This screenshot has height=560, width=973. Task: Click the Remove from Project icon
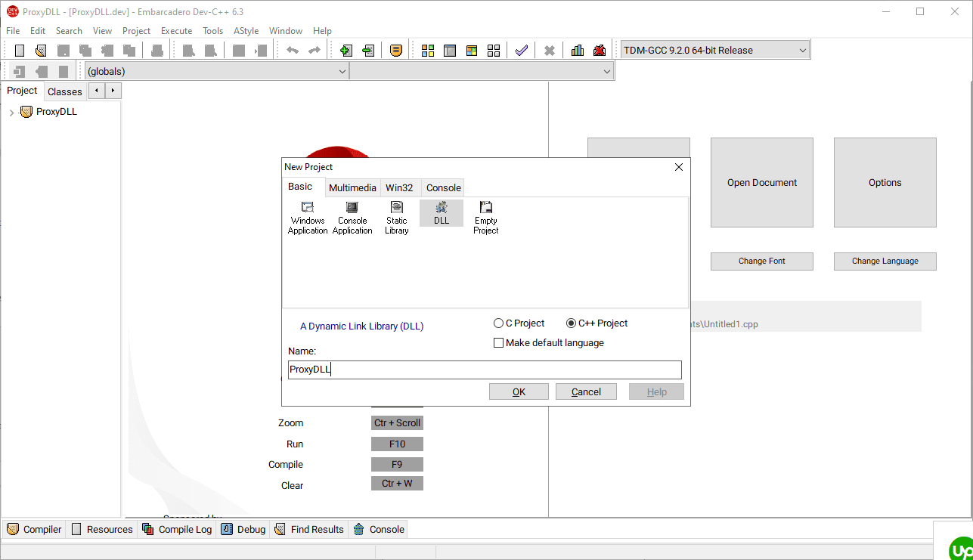pyautogui.click(x=368, y=51)
